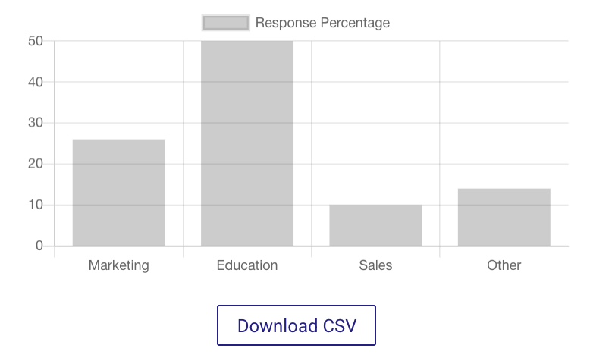Click the Other bar in the chart

[504, 217]
